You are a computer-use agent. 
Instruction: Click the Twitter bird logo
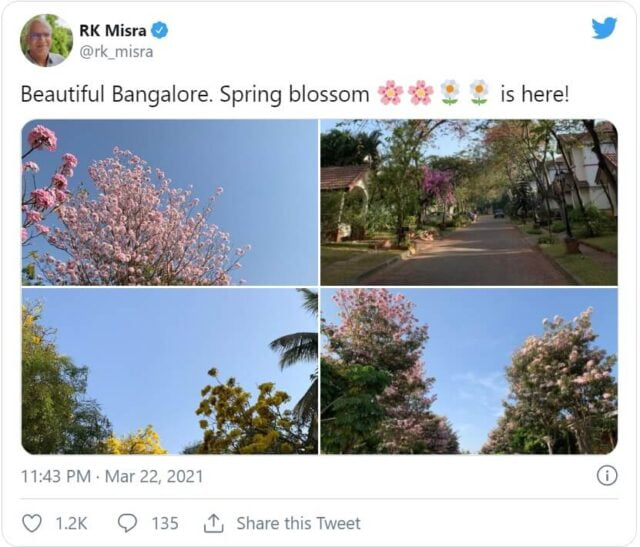coord(604,28)
